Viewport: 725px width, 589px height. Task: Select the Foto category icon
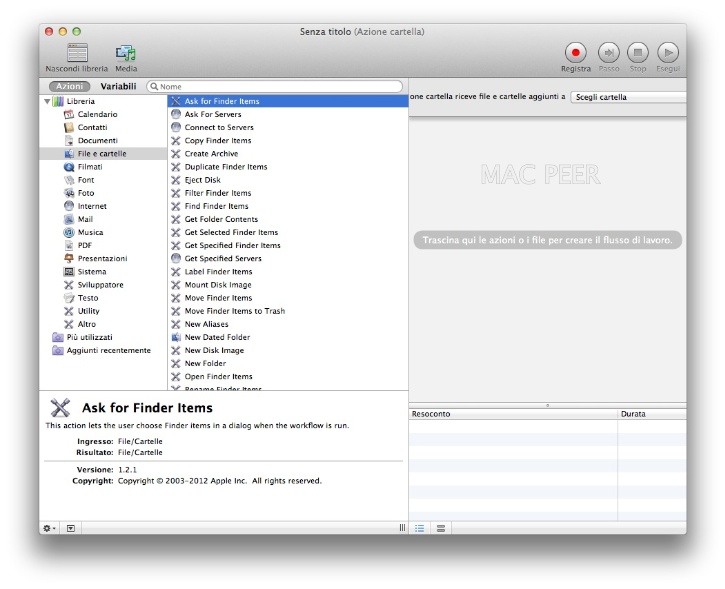tap(69, 193)
